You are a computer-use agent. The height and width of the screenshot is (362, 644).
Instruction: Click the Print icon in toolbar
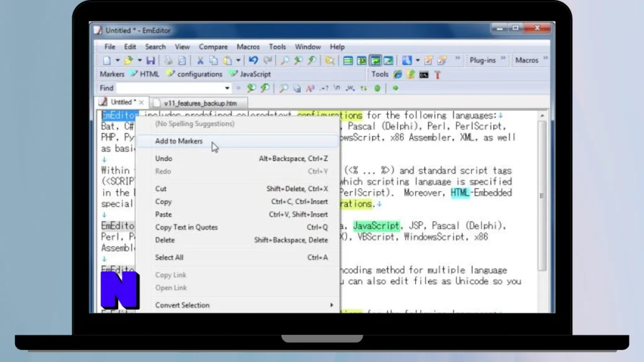tap(169, 60)
